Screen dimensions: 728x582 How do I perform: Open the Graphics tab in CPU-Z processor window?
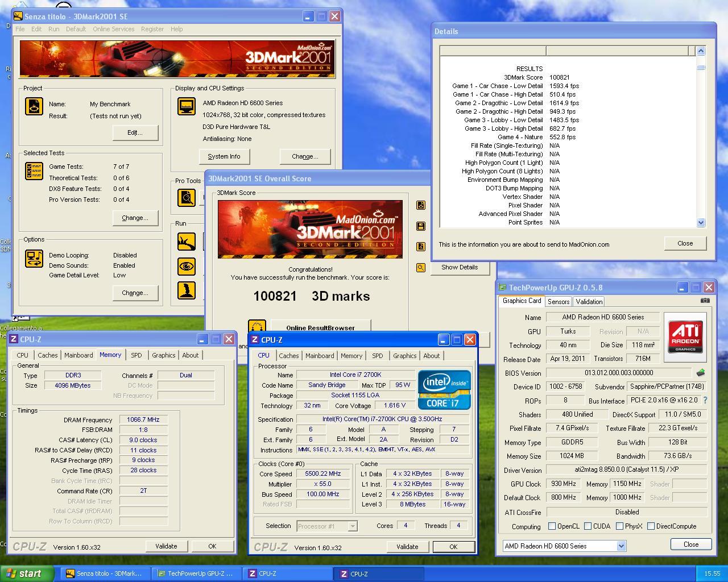405,356
